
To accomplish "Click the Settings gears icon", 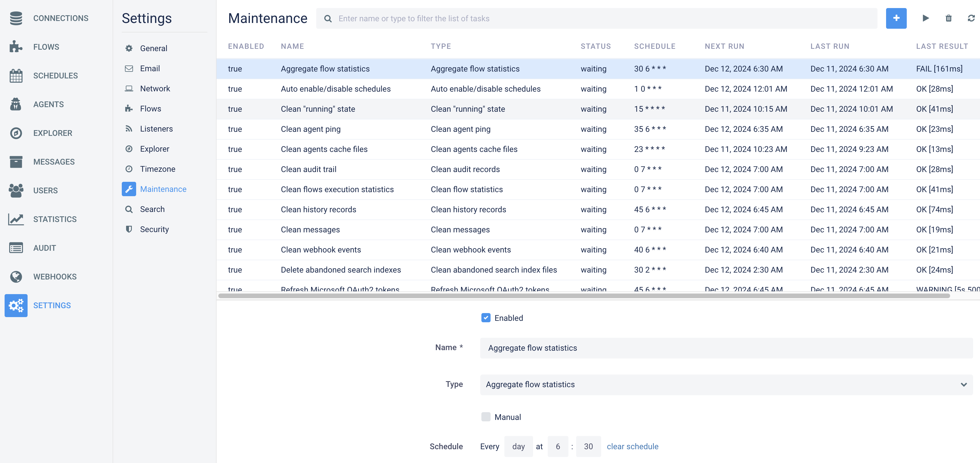I will click(x=16, y=306).
